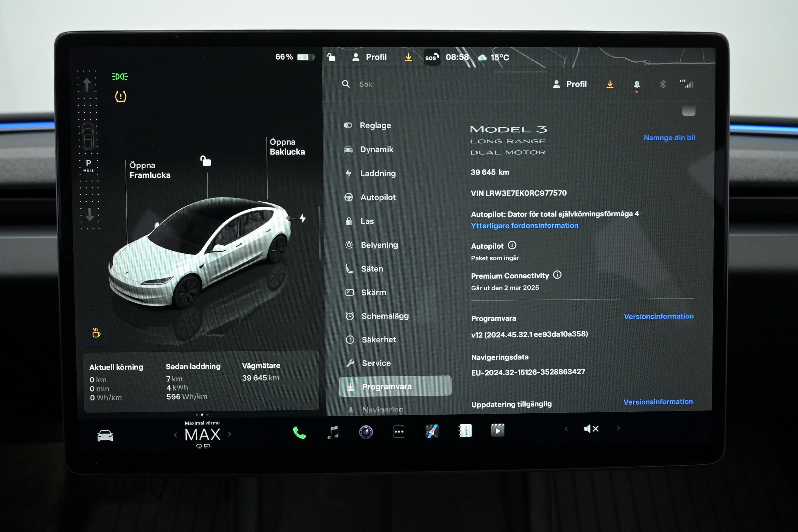798x532 pixels.
Task: Lower volume with left chevron
Action: (566, 429)
